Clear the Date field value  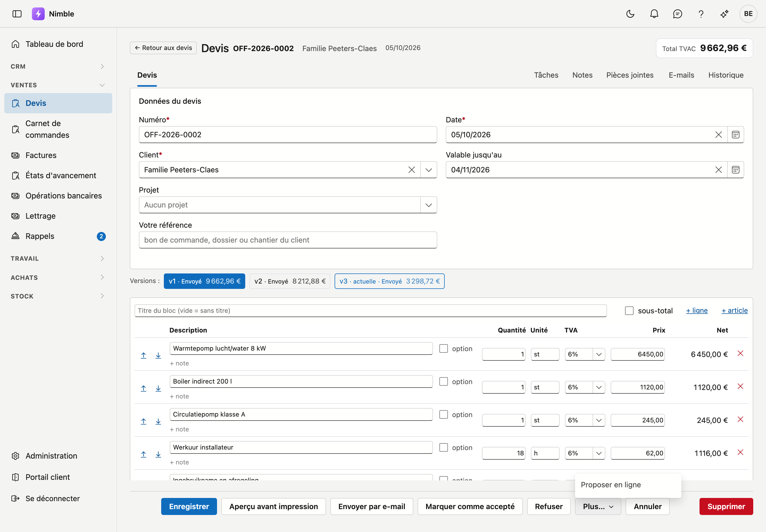coord(718,135)
